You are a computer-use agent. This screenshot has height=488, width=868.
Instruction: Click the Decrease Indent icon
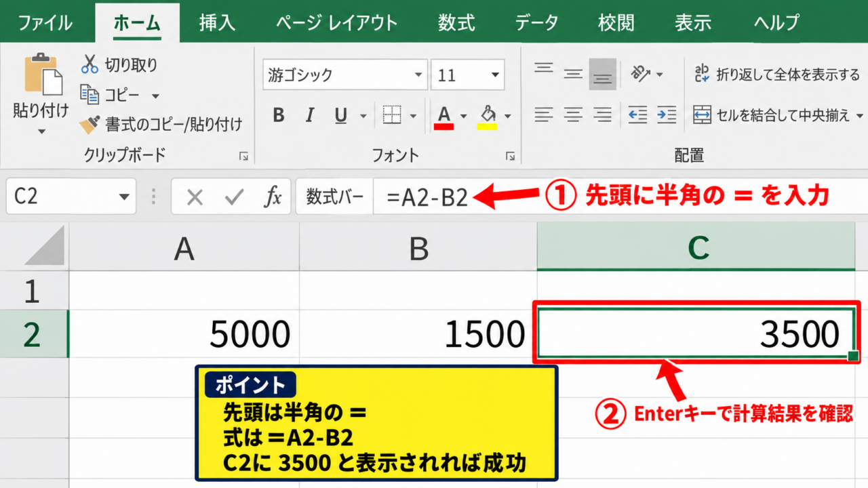[637, 115]
